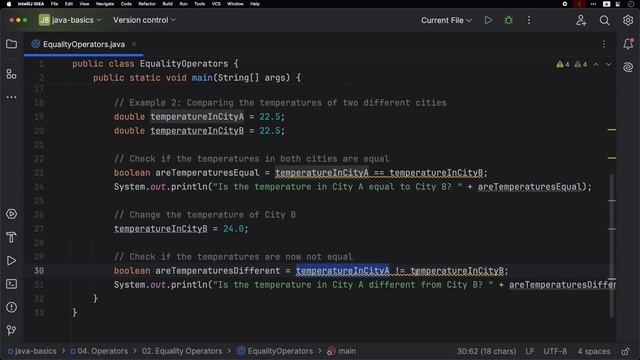Viewport: 640px width, 360px height.
Task: Open editor tab options vertical dots
Action: tap(604, 44)
